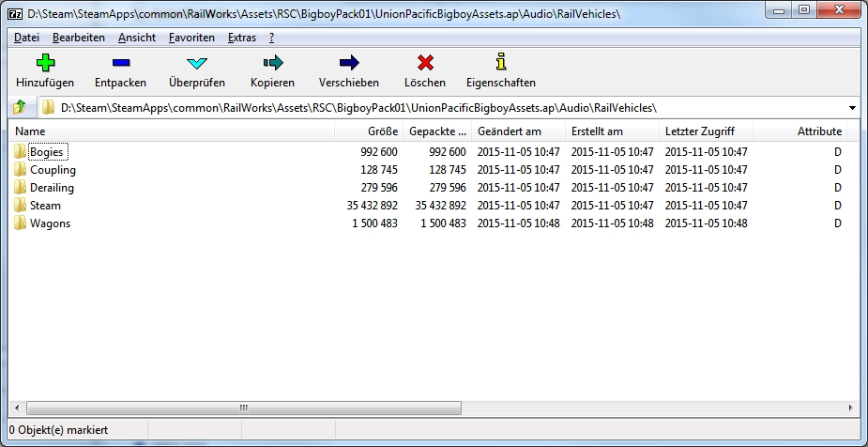Select the Bogies folder icon

[x=21, y=151]
